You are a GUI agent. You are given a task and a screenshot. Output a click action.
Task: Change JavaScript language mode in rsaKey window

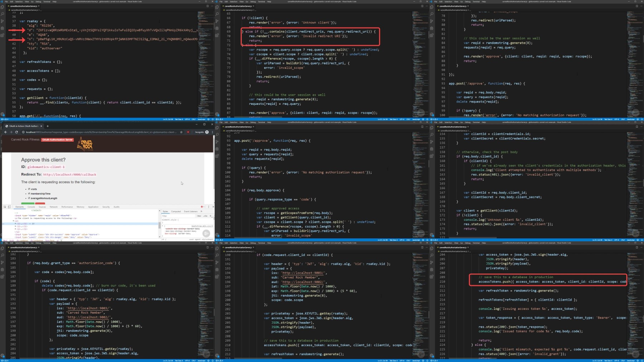201,119
